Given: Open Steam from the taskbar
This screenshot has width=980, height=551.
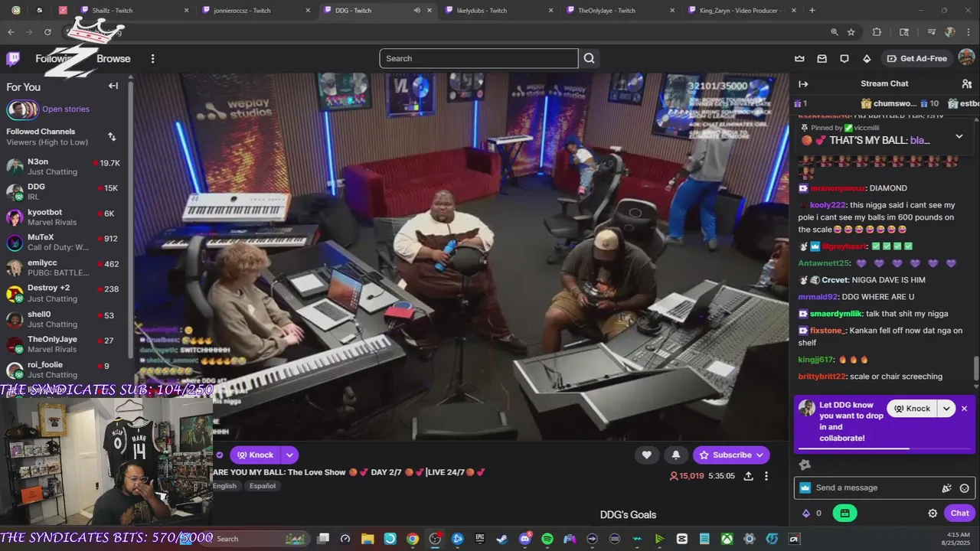Looking at the screenshot, I should tap(501, 539).
